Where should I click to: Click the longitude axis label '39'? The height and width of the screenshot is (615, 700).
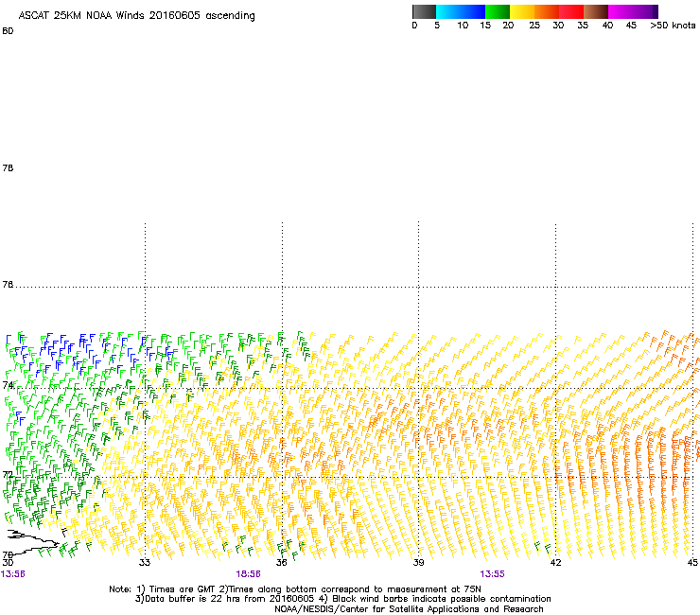pyautogui.click(x=418, y=562)
